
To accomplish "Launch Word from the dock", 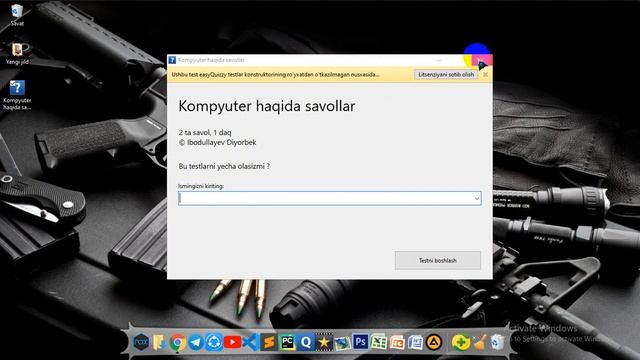I will click(415, 342).
